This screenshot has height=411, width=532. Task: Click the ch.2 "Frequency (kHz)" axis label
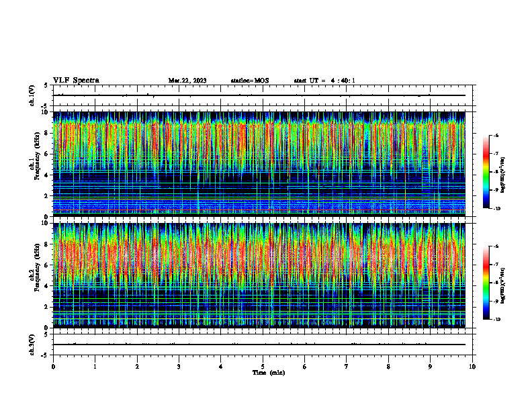(x=38, y=267)
